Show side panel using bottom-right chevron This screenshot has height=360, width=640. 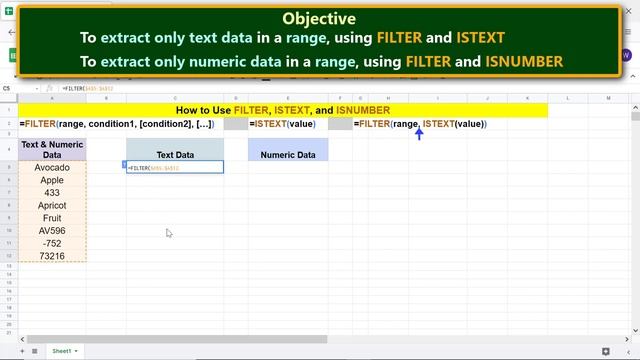(x=629, y=351)
